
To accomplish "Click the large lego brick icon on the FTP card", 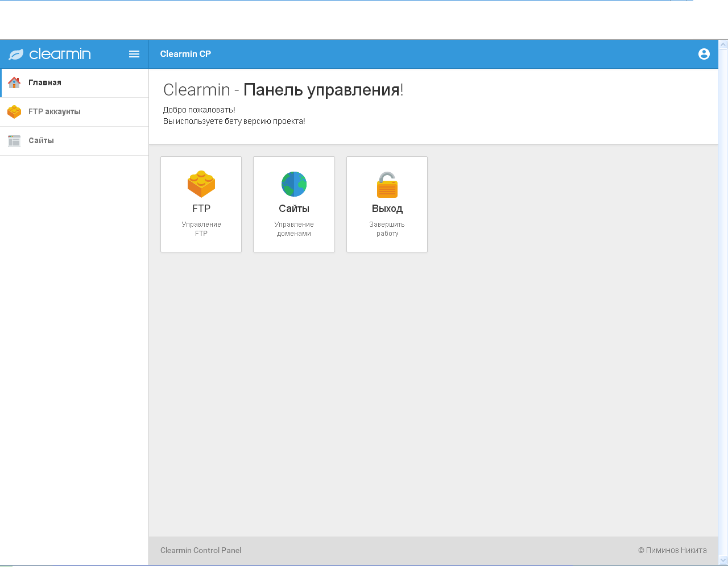I will pyautogui.click(x=201, y=184).
